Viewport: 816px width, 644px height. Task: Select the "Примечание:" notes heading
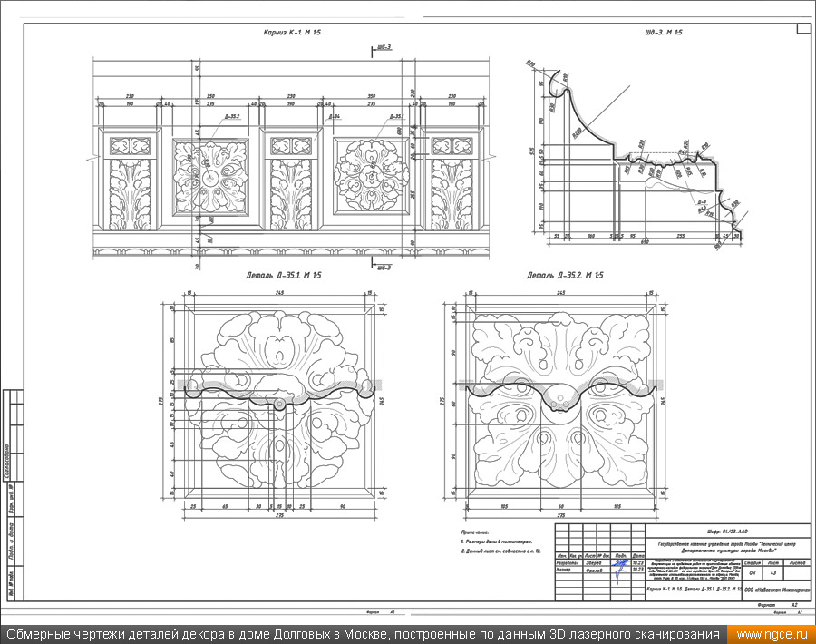pyautogui.click(x=474, y=532)
